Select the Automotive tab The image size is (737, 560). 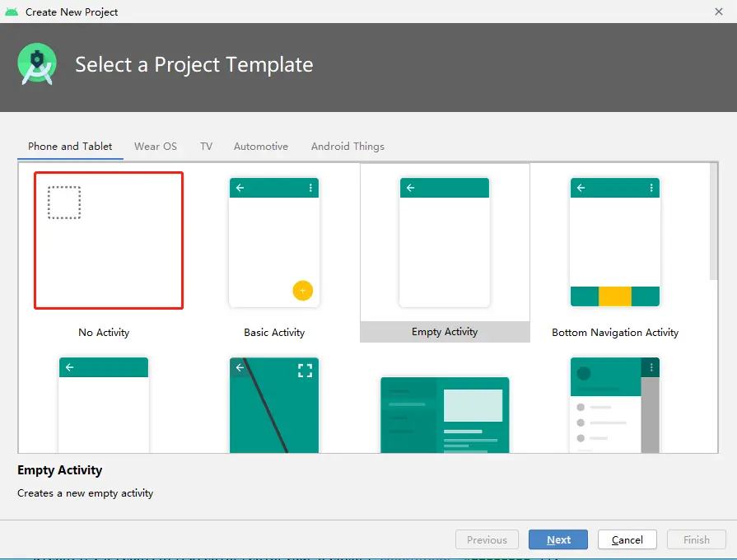tap(260, 146)
